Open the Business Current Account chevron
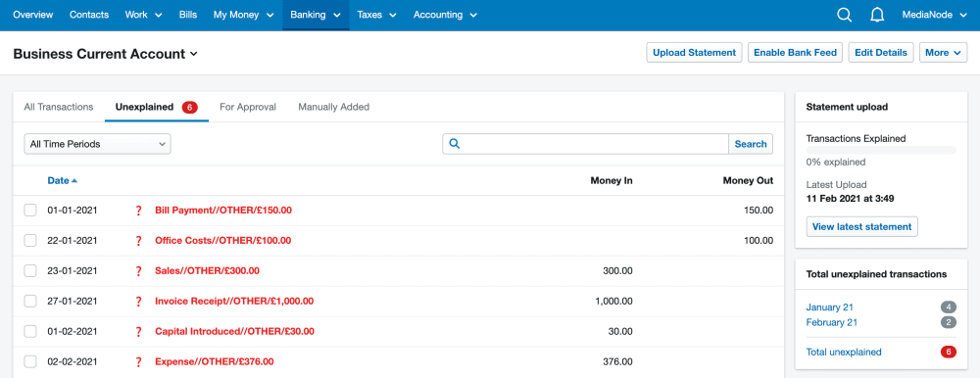The height and width of the screenshot is (378, 980). (x=194, y=55)
